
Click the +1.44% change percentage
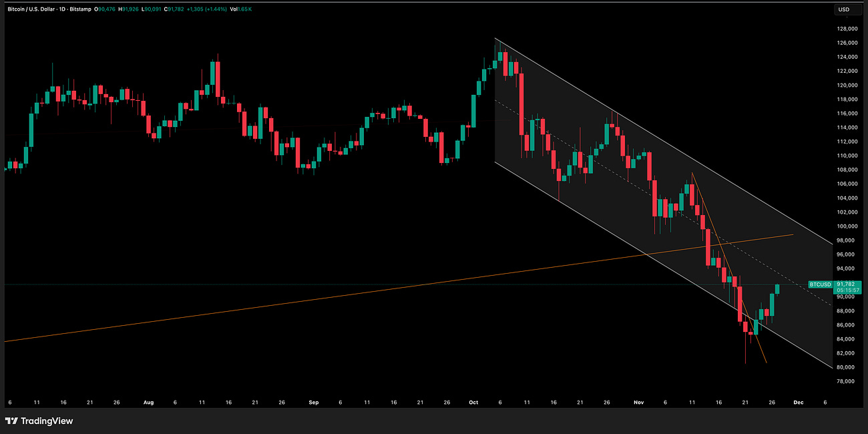(x=215, y=9)
